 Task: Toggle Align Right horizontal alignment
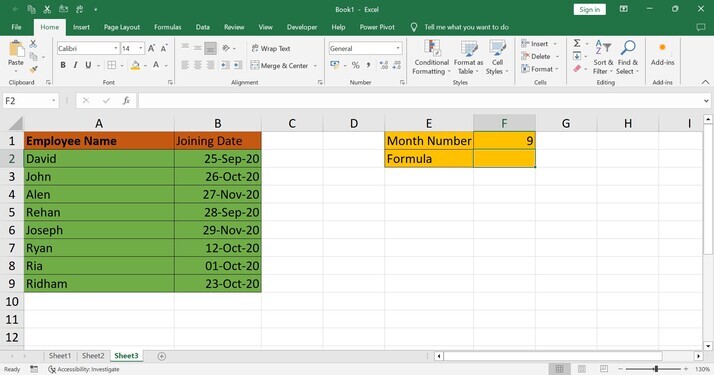click(x=210, y=65)
